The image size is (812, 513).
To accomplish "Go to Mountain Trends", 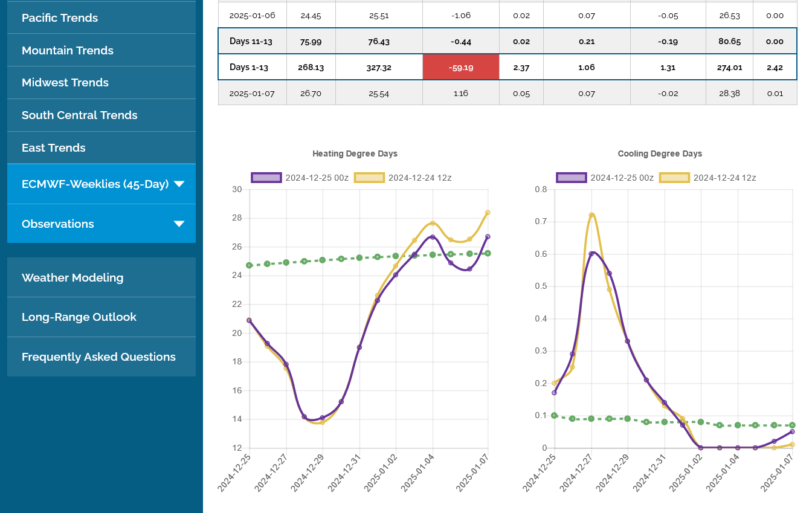I will pos(68,51).
